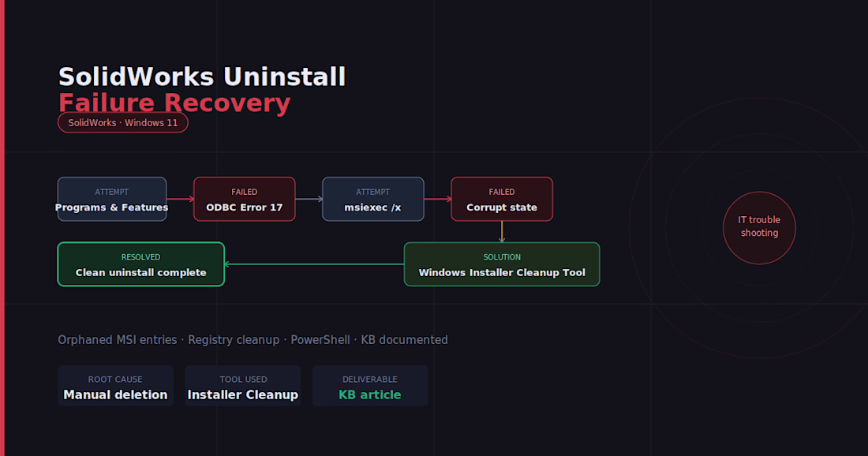This screenshot has width=868, height=456.
Task: Select the 'SolidWorks · Windows 11' pill tag
Action: 123,123
